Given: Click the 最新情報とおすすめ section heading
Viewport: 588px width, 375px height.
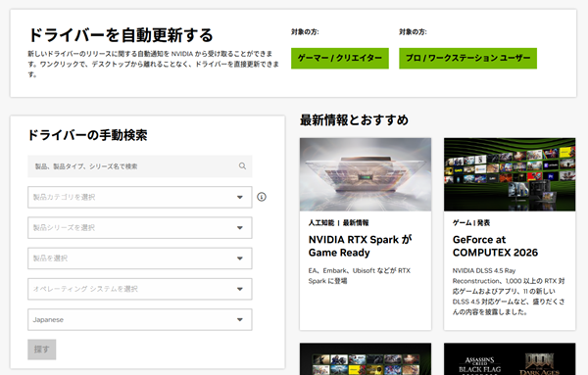Looking at the screenshot, I should [354, 120].
